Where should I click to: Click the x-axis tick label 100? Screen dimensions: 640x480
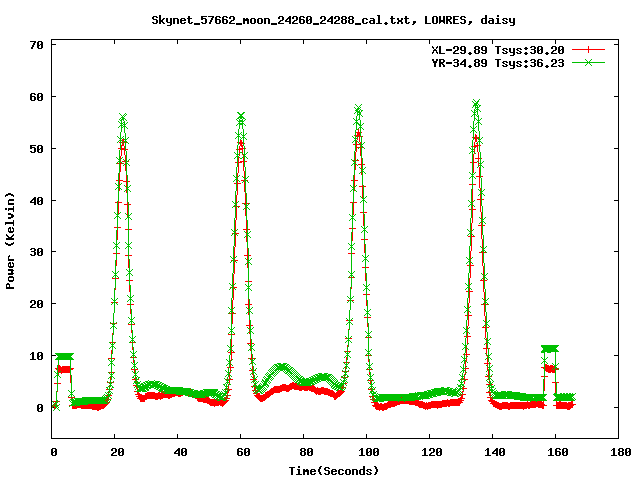coord(369,452)
